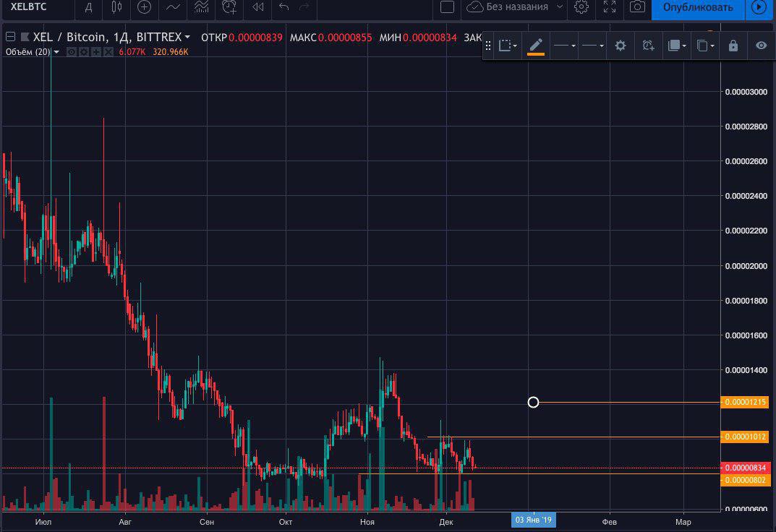This screenshot has height=532, width=776.
Task: Undo the last action with the undo arrow
Action: (x=283, y=7)
